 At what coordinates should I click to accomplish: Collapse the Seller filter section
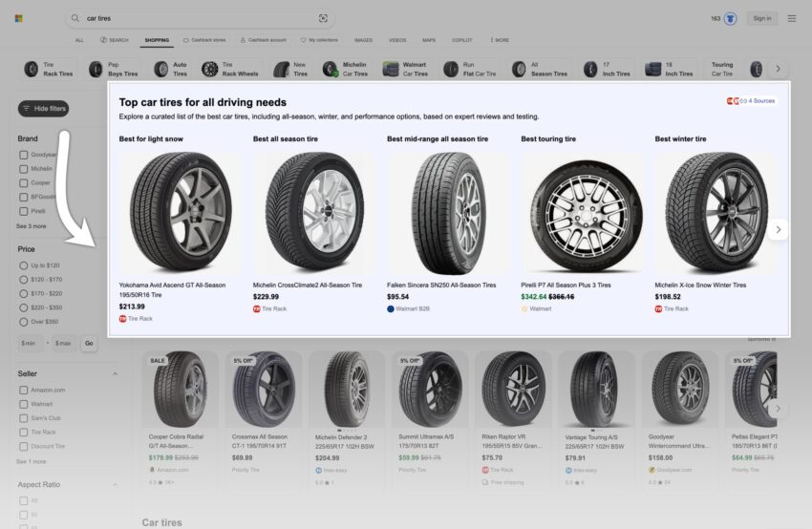point(115,373)
